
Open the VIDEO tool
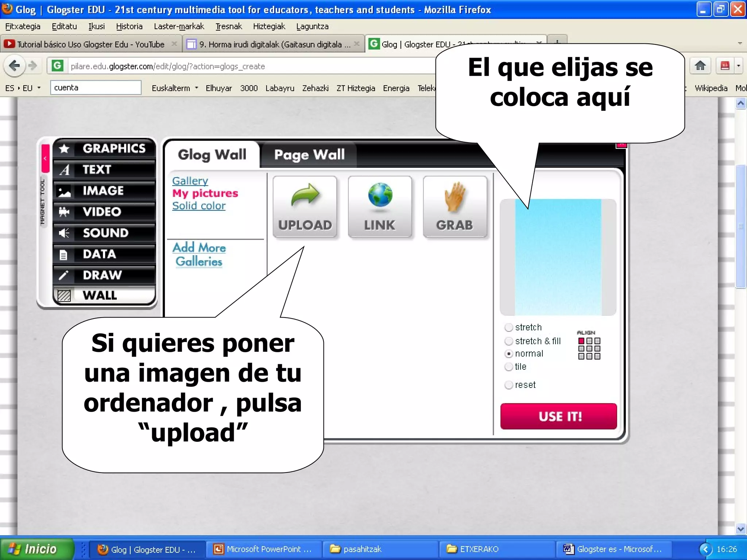click(x=104, y=212)
